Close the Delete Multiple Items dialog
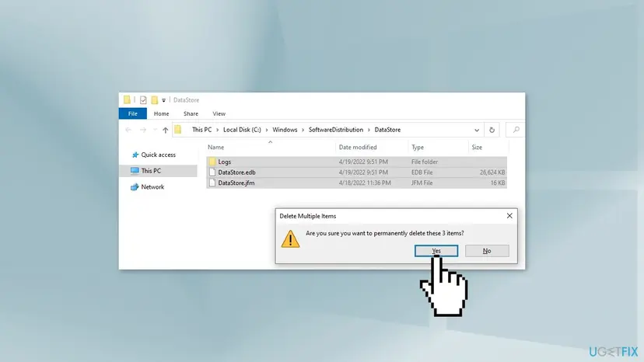This screenshot has width=644, height=362. pyautogui.click(x=509, y=216)
